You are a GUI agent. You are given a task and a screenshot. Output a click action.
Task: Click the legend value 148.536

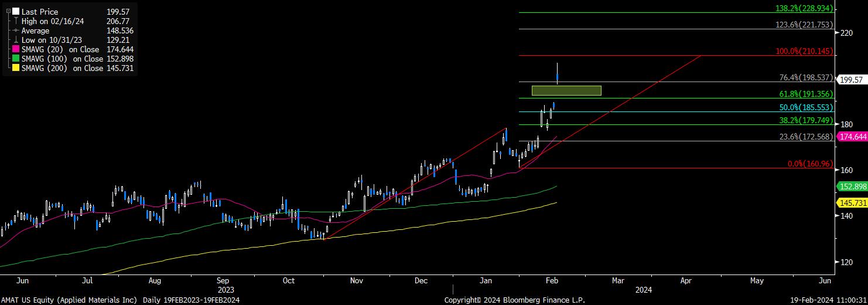[120, 30]
